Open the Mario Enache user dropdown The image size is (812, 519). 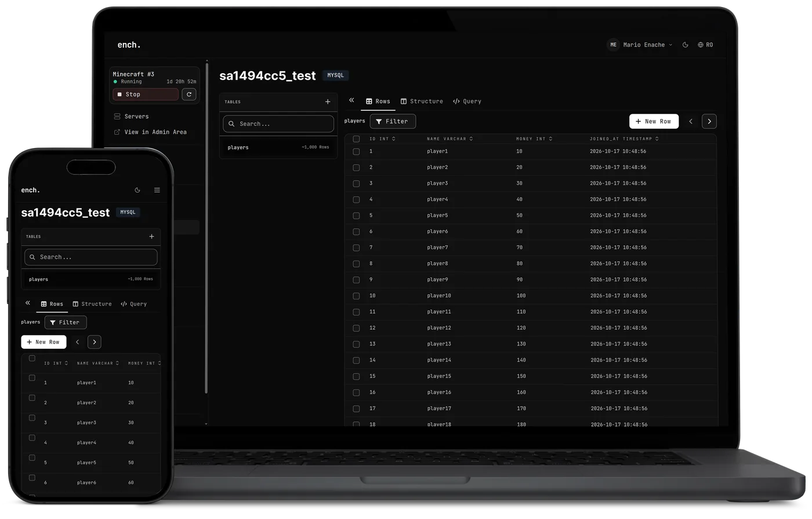coord(640,45)
